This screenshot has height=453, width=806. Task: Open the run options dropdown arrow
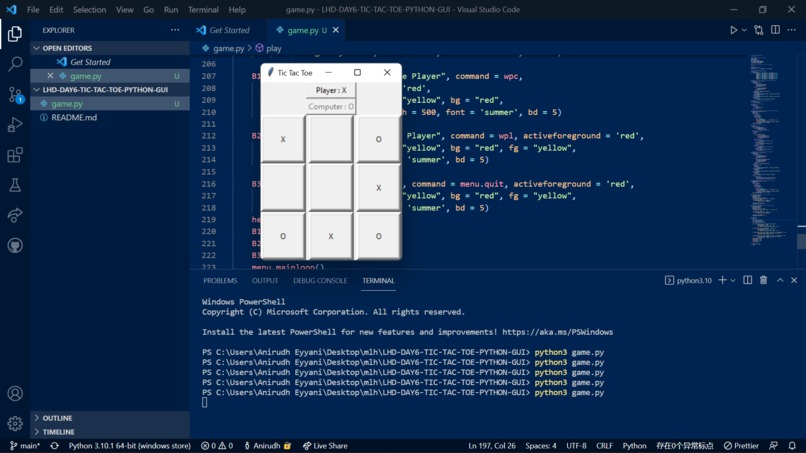click(744, 30)
